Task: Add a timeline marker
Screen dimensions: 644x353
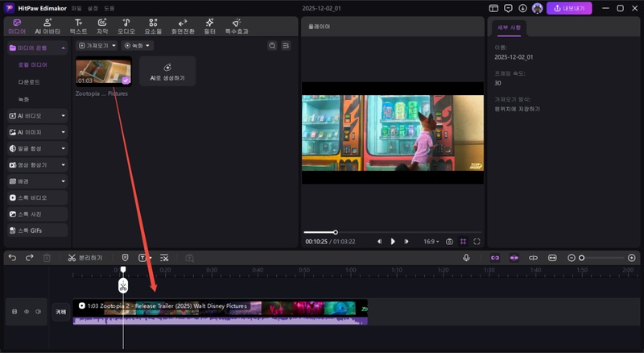Action: coord(126,258)
